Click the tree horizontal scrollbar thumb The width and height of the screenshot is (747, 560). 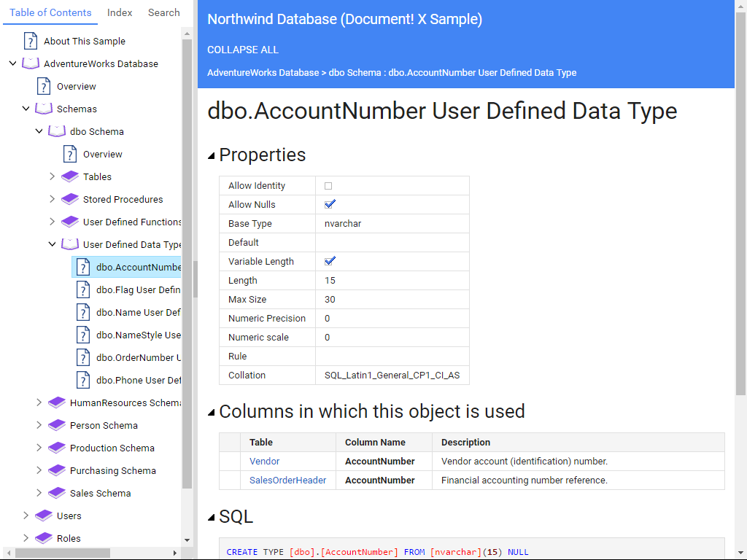click(x=63, y=553)
